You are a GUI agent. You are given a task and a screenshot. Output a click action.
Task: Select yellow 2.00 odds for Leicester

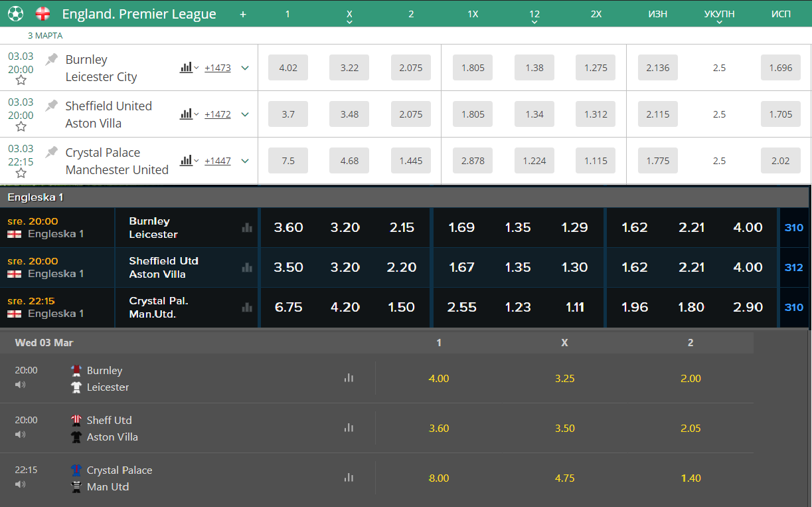pos(690,378)
